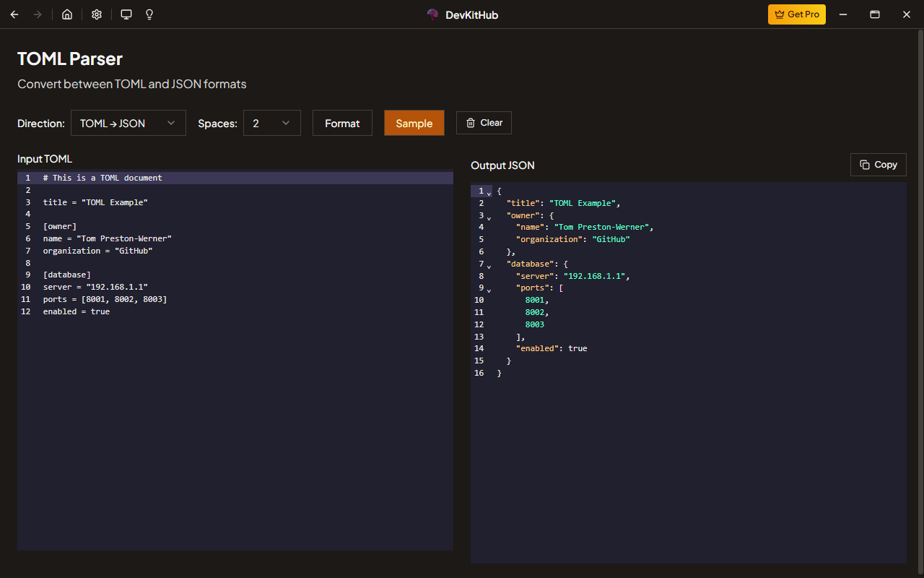
Task: Click the input line title = "TOML Example"
Action: (95, 202)
